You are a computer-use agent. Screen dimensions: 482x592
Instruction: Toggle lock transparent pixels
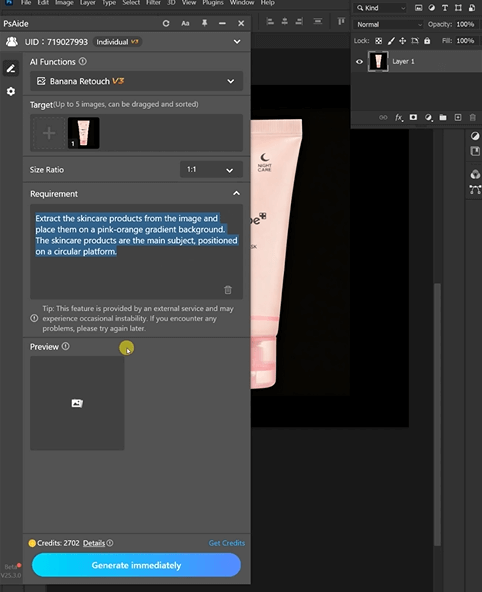coord(378,41)
